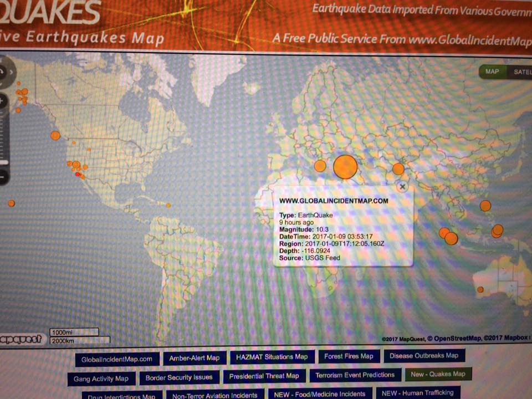Select the largest orange earthquake marker
The width and height of the screenshot is (532, 399).
coord(345,167)
